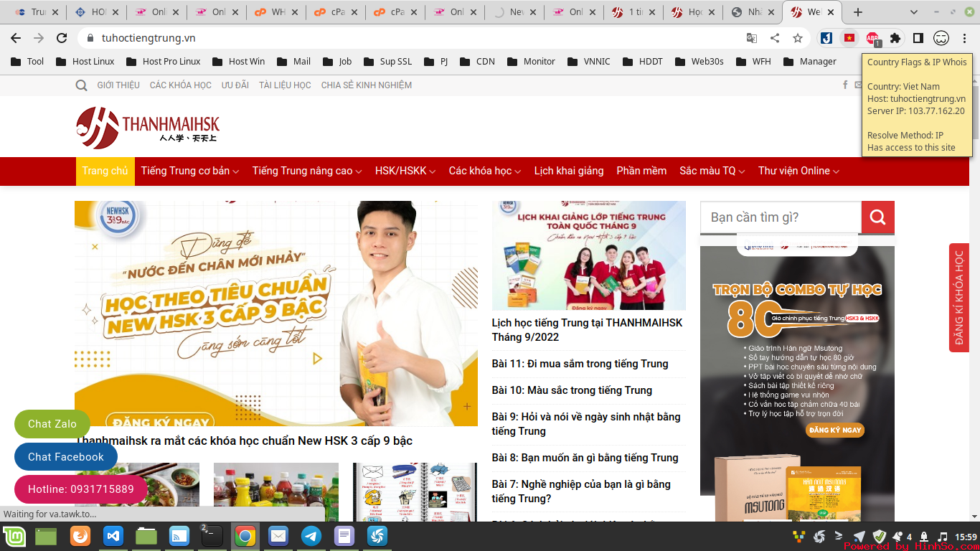Open the Linux Mint start menu
The height and width of the screenshot is (551, 980).
(x=14, y=536)
